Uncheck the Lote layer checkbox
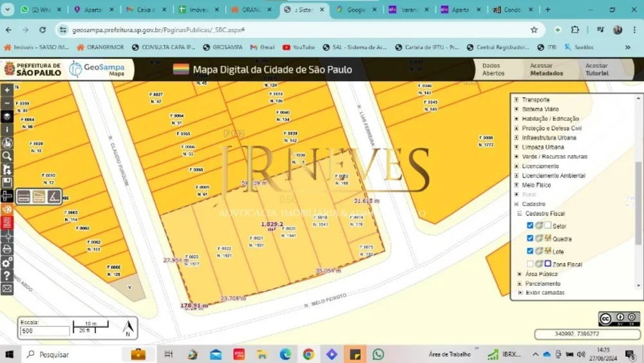 pyautogui.click(x=530, y=251)
